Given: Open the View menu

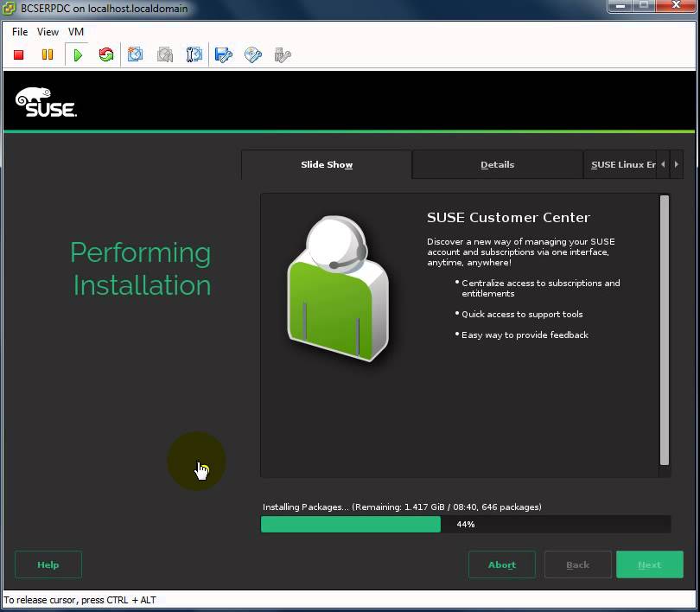Looking at the screenshot, I should coord(48,32).
